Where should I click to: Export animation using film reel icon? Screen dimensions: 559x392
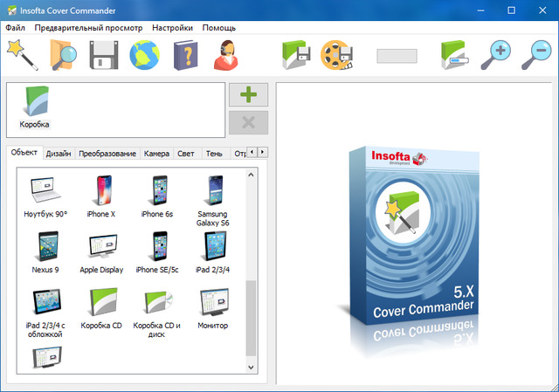point(336,55)
